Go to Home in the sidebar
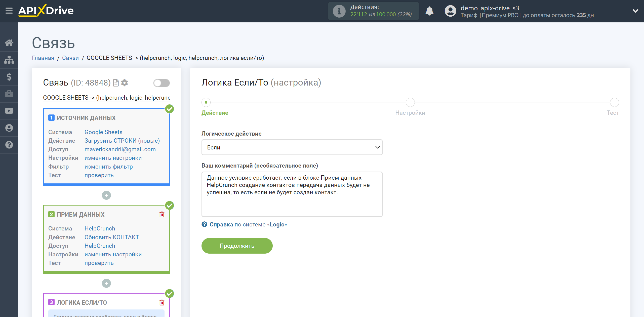 [x=9, y=43]
